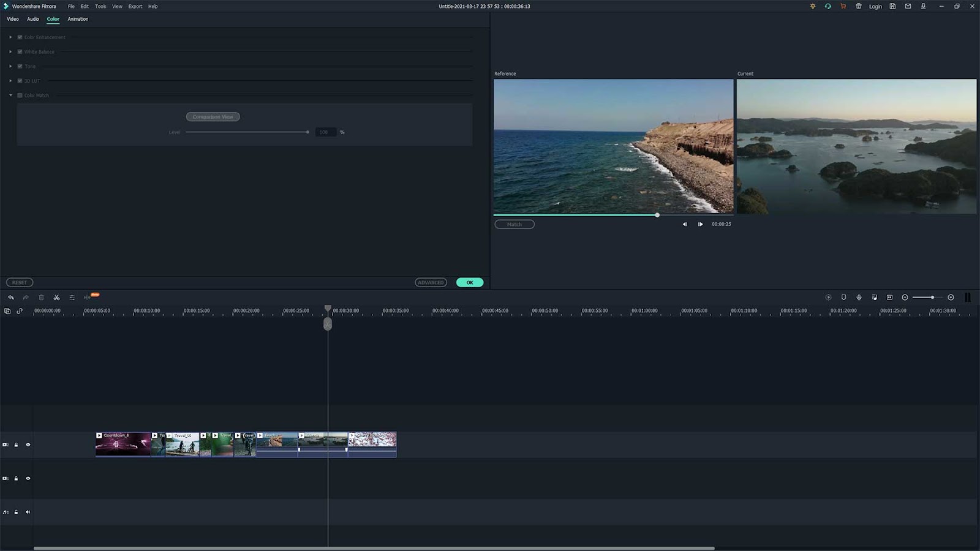980x551 pixels.
Task: Click the shopping cart icon
Action: click(x=843, y=6)
